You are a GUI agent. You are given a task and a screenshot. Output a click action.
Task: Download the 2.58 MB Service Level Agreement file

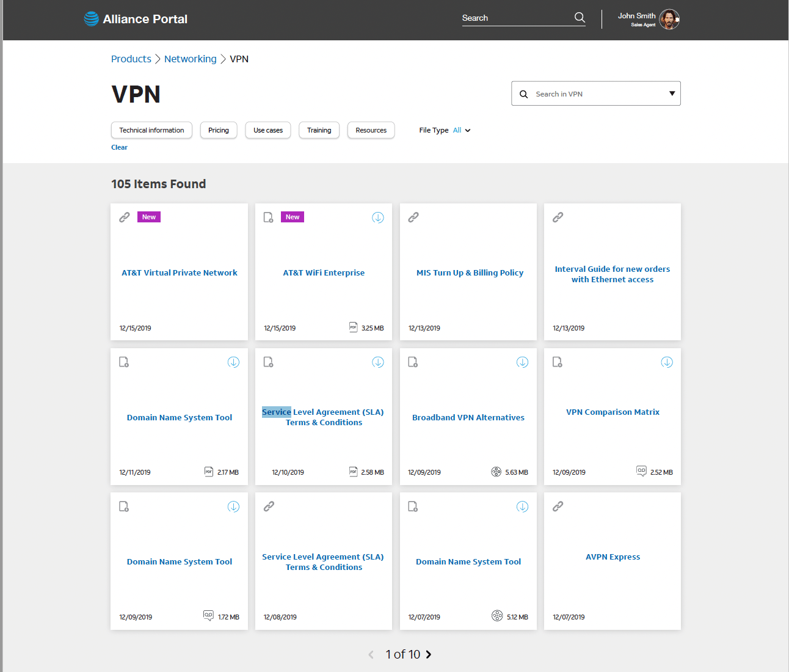pyautogui.click(x=378, y=362)
